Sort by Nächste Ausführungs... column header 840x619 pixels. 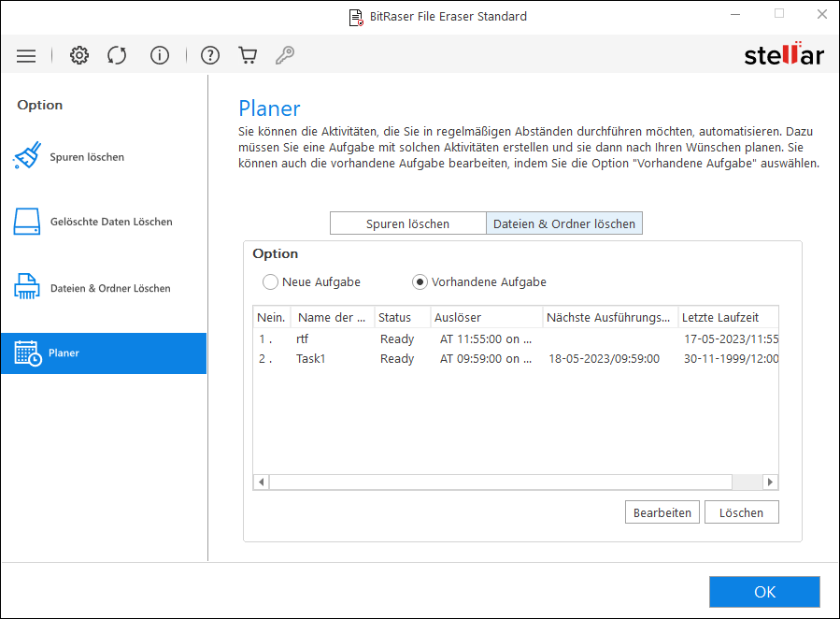(610, 317)
